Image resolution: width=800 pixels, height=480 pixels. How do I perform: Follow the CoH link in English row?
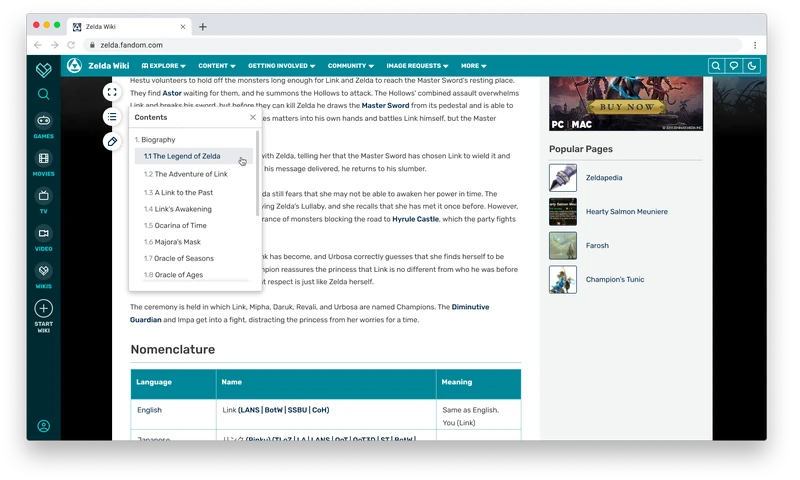319,410
